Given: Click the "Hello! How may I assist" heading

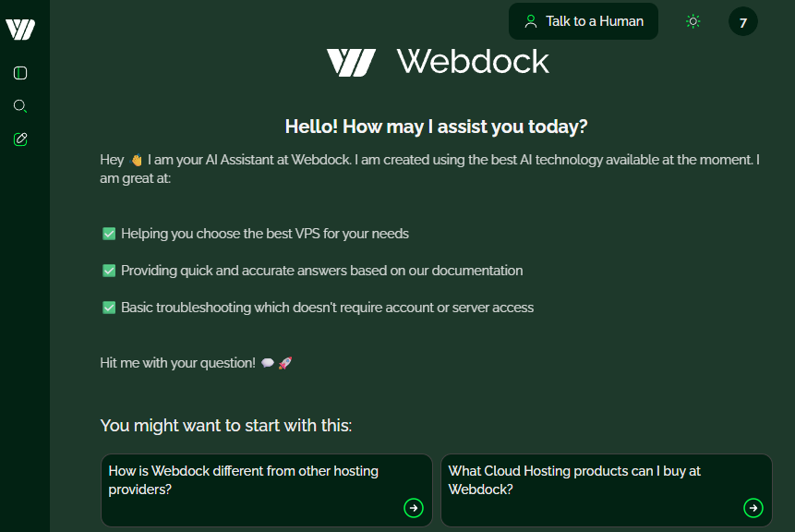Looking at the screenshot, I should [x=436, y=127].
